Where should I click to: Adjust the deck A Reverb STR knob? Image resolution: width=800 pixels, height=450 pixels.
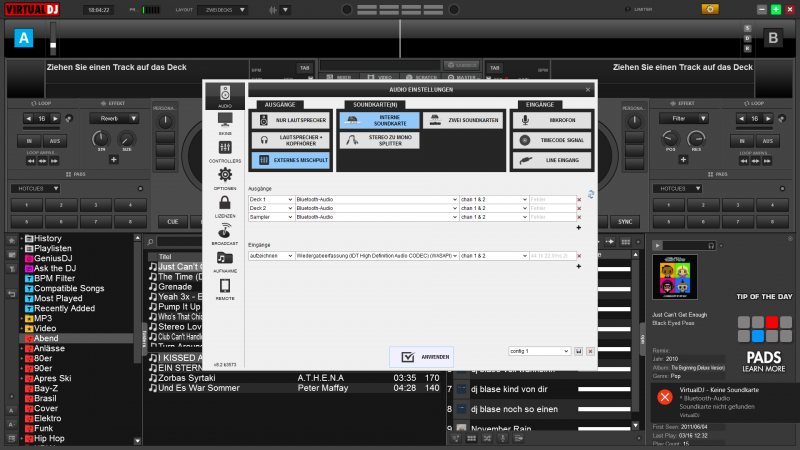point(101,139)
